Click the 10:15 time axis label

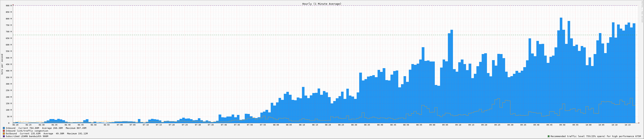point(627,125)
